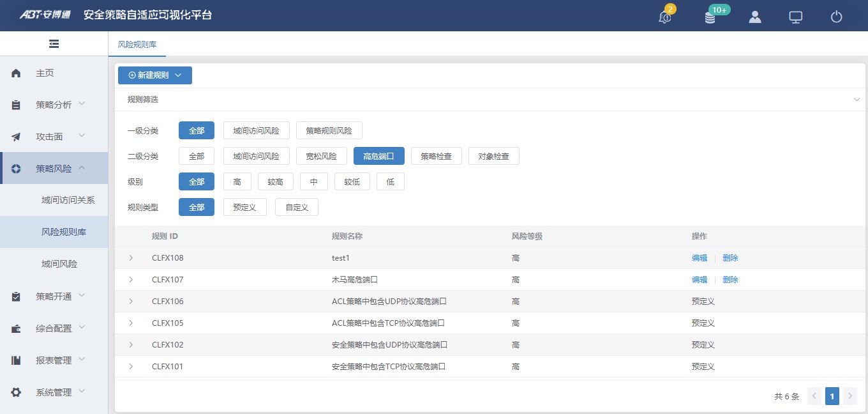Go to pagination page 1
The height and width of the screenshot is (414, 868).
pyautogui.click(x=832, y=396)
